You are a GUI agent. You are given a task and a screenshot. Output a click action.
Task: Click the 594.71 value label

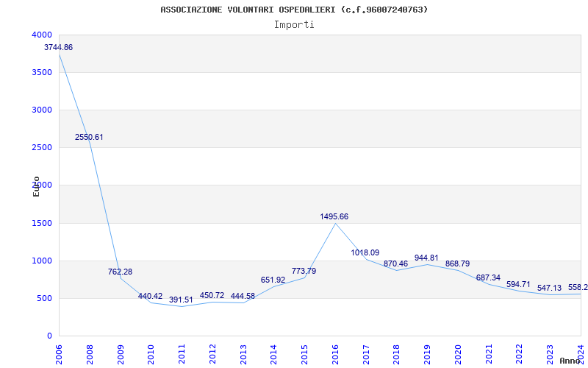[x=519, y=284]
